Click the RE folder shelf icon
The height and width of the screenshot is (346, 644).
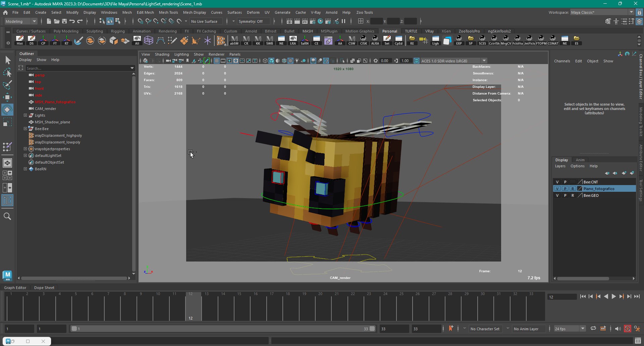tap(412, 40)
